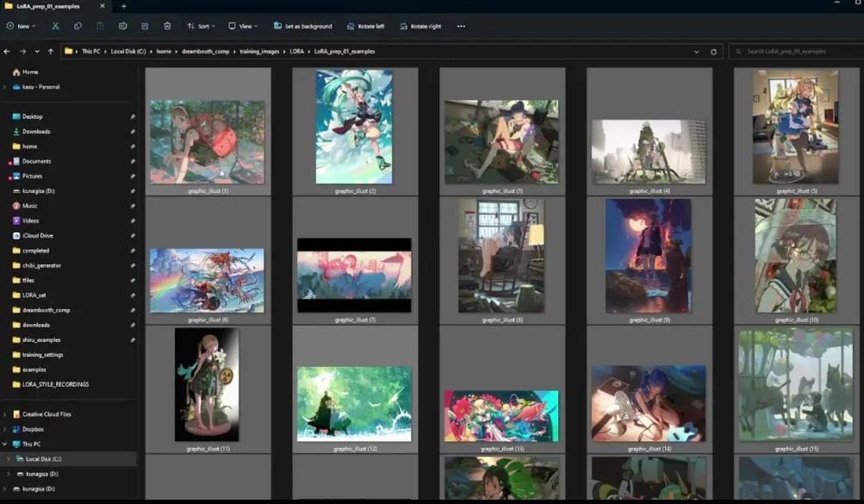Click dreambooth_comp in breadcrumb path

click(206, 51)
